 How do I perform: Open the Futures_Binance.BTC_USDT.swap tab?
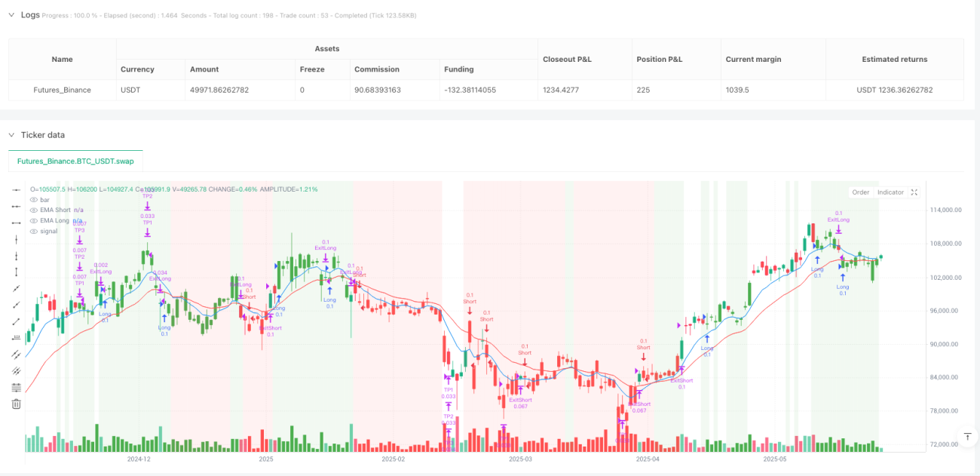(75, 161)
